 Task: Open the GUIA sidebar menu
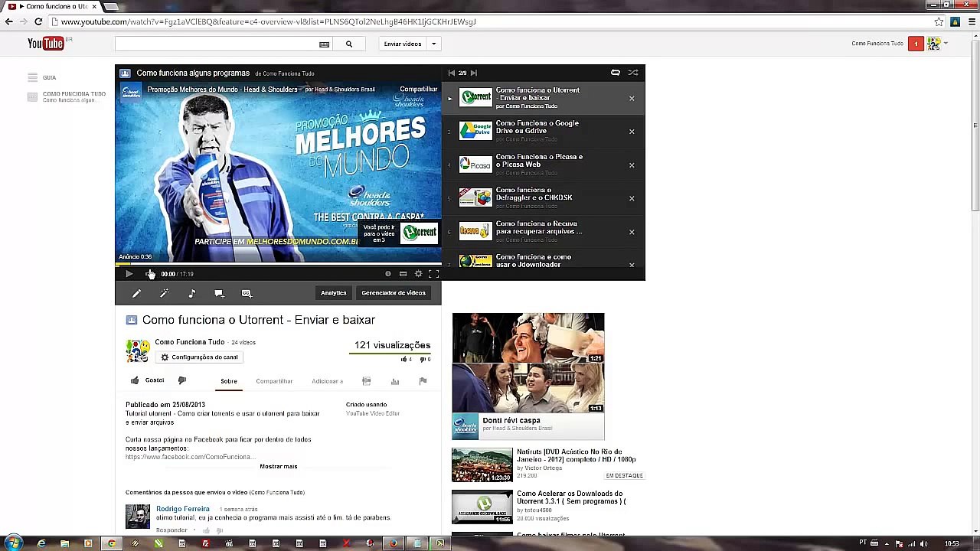(42, 77)
